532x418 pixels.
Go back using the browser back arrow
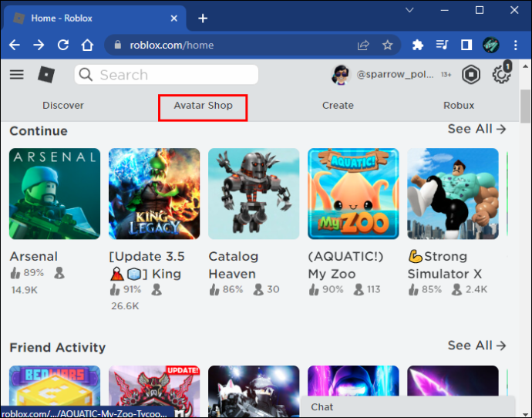point(15,45)
